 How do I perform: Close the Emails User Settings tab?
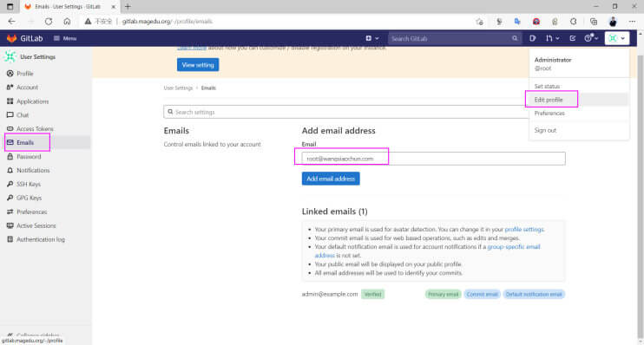114,7
